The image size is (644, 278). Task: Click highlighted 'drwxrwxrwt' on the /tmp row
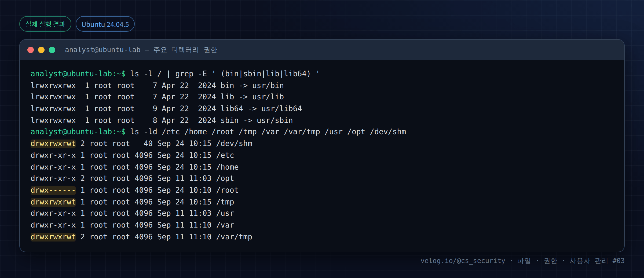(x=53, y=202)
